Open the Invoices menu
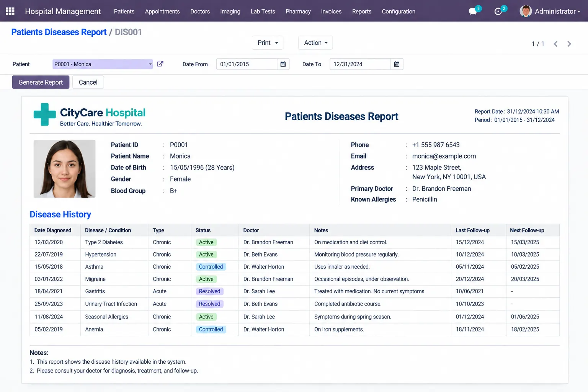The width and height of the screenshot is (588, 392). click(x=331, y=11)
